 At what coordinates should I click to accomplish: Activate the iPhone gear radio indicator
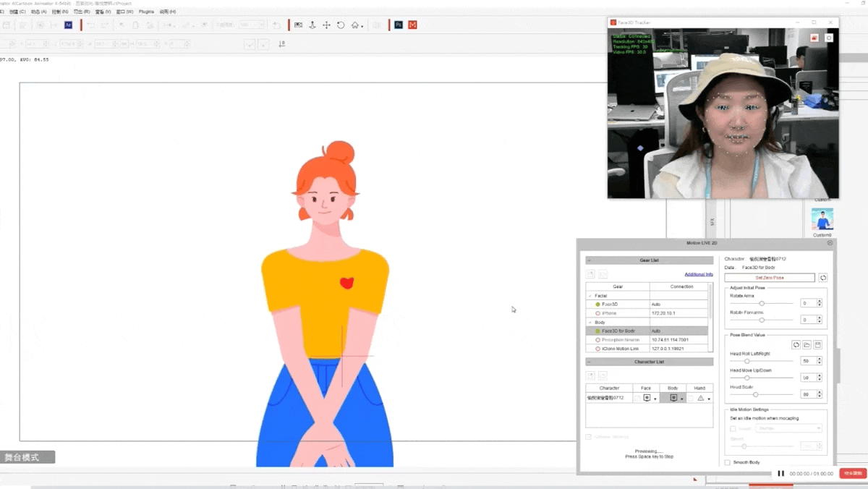coord(598,313)
